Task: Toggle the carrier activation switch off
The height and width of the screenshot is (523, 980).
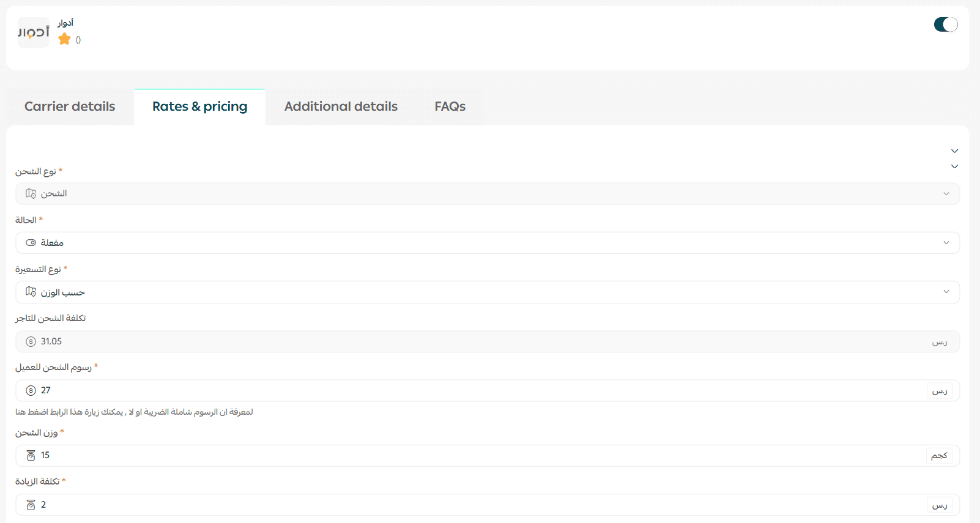Action: 945,24
